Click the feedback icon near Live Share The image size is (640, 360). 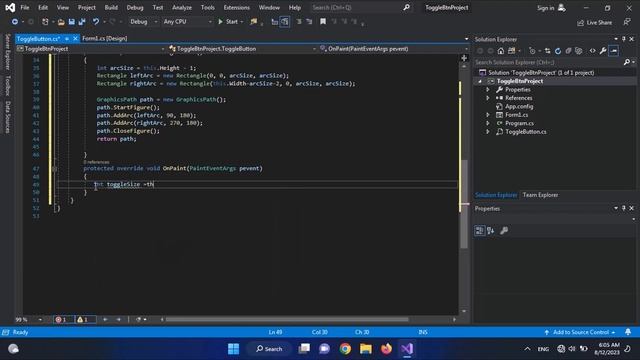(x=627, y=22)
